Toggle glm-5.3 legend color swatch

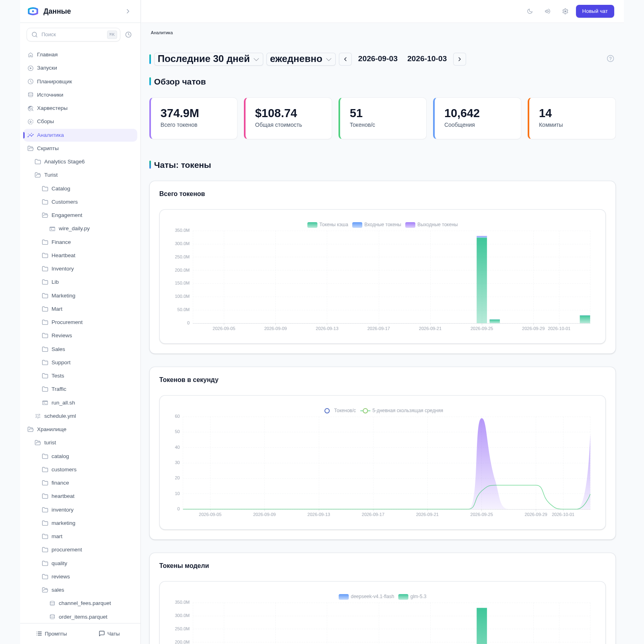[x=403, y=597]
